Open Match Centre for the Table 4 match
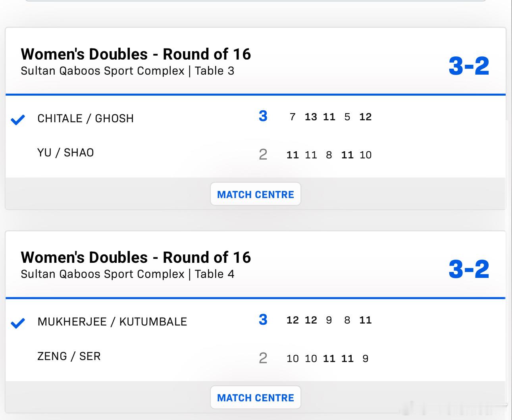This screenshot has height=420, width=512. tap(255, 397)
